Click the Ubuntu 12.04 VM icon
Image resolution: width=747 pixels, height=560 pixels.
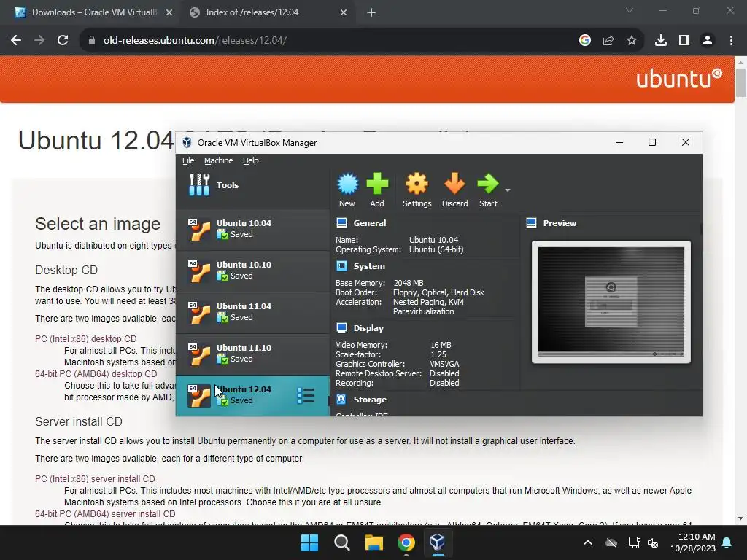[x=198, y=396]
